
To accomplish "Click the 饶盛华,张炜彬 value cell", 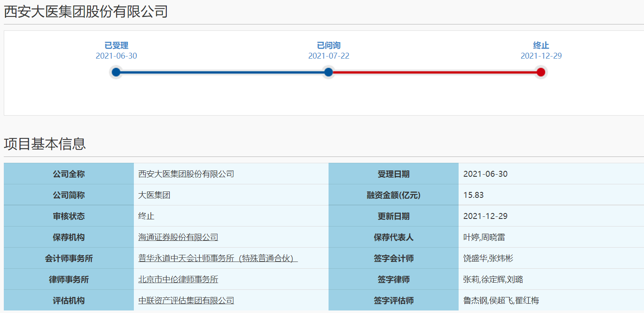I will tap(551, 258).
